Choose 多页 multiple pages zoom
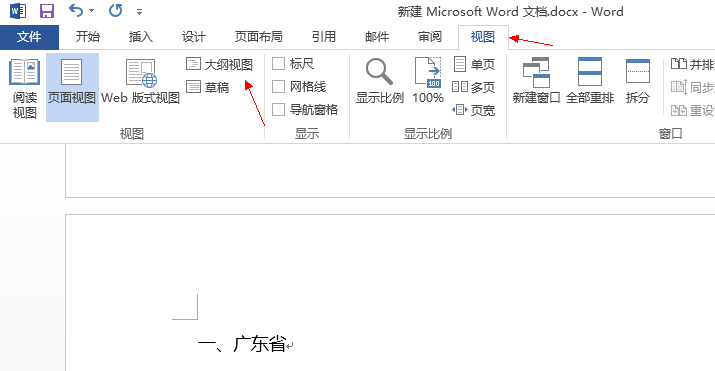This screenshot has width=715, height=371. [x=473, y=87]
